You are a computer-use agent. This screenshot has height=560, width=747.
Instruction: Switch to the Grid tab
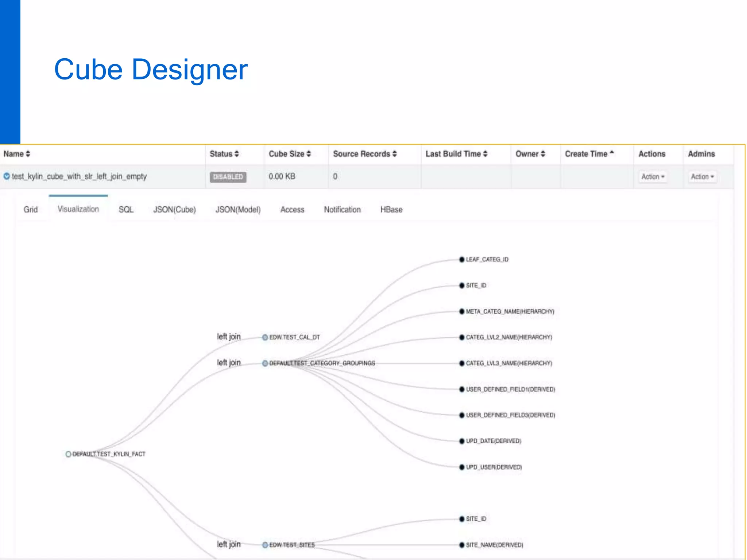pos(31,210)
